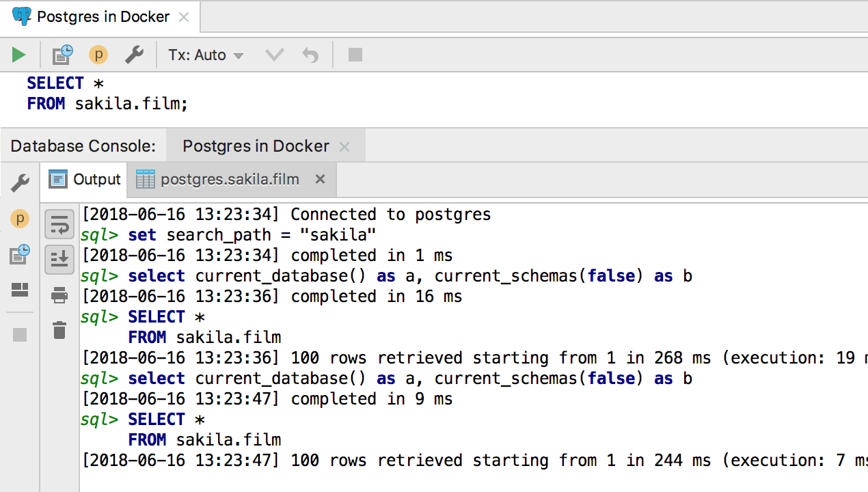Click the 'set search_path = "sakila"' line
868x492 pixels.
(228, 235)
